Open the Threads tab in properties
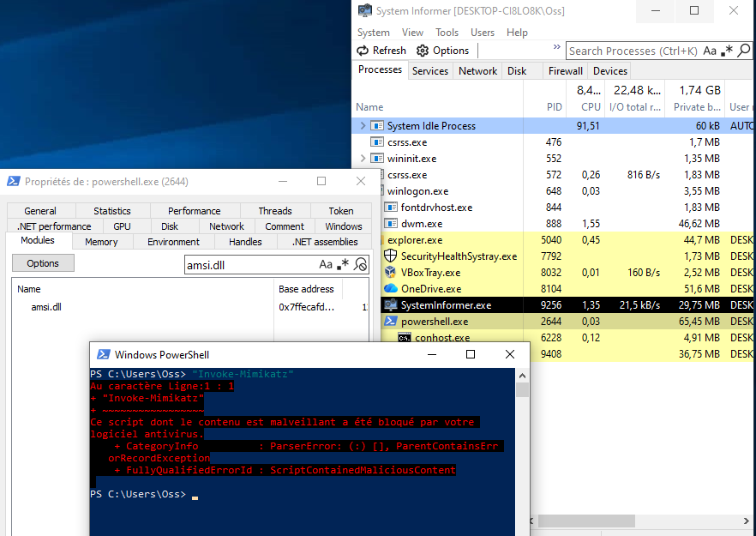Image resolution: width=756 pixels, height=536 pixels. coord(275,211)
